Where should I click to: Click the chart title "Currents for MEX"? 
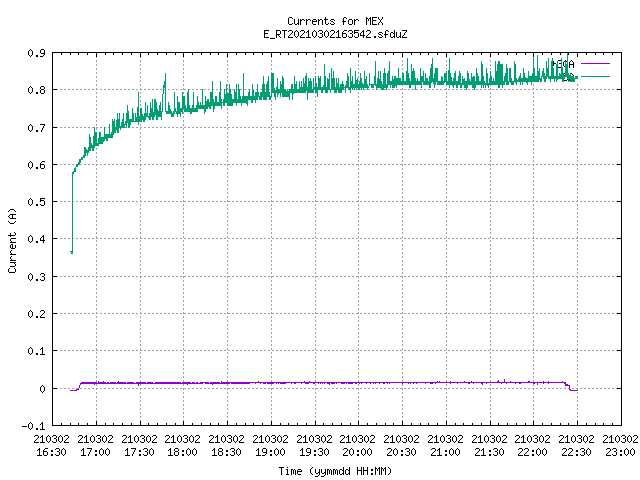pyautogui.click(x=335, y=21)
